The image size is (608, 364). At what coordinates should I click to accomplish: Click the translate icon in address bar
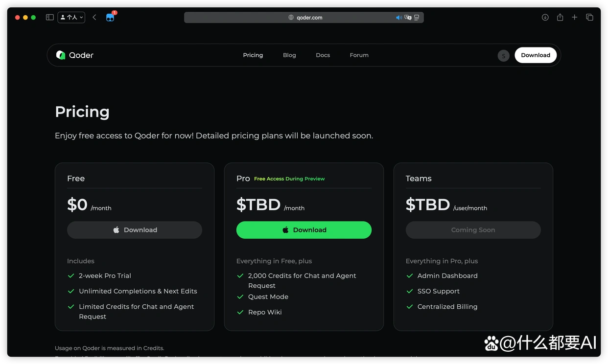408,18
